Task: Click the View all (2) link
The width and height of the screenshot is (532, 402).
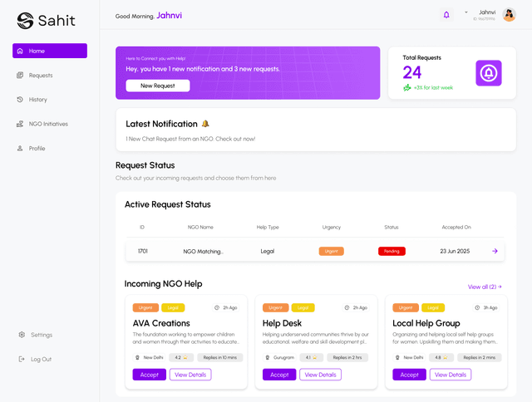Action: (x=485, y=287)
